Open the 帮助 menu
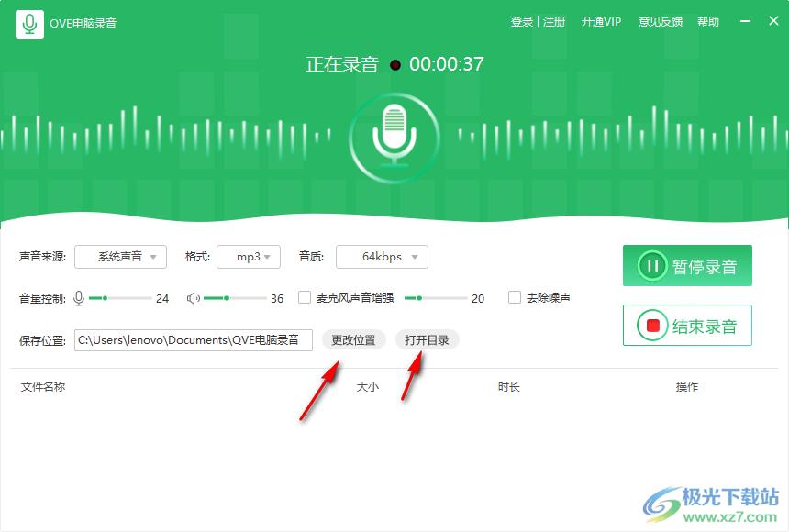This screenshot has height=532, width=789. pos(708,21)
